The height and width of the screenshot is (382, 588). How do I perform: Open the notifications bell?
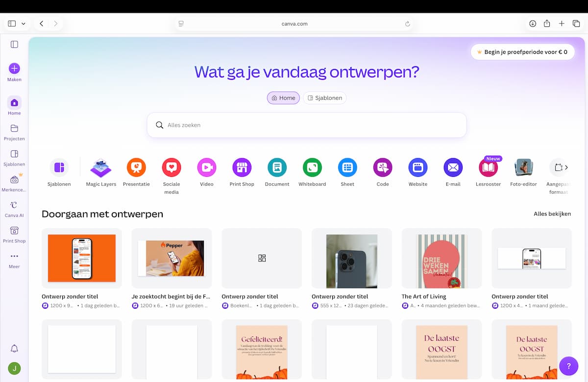coord(14,349)
